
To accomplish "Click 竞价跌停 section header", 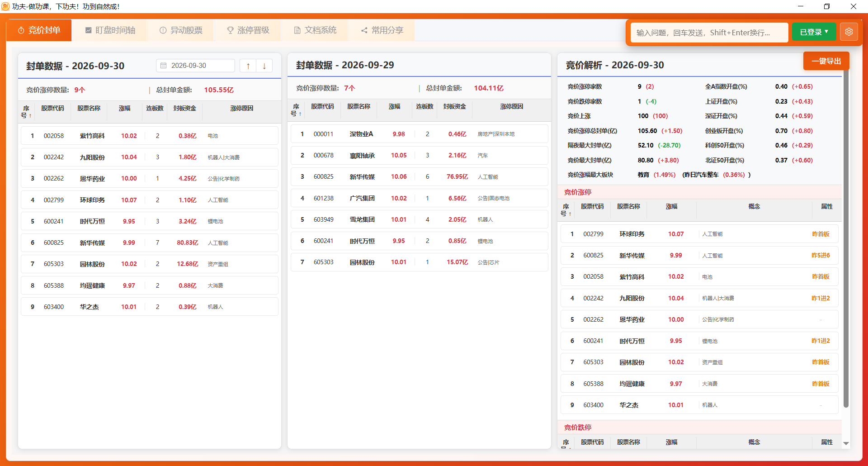I will [x=578, y=427].
